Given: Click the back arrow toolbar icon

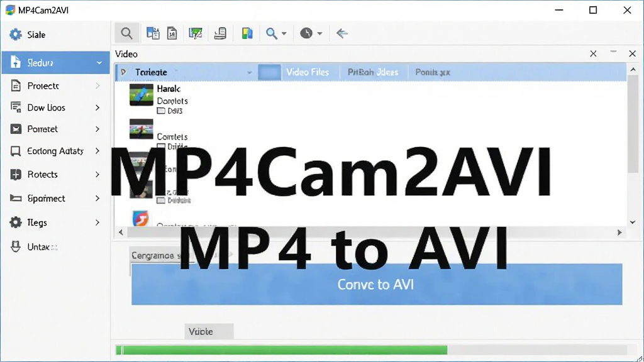Looking at the screenshot, I should click(341, 33).
